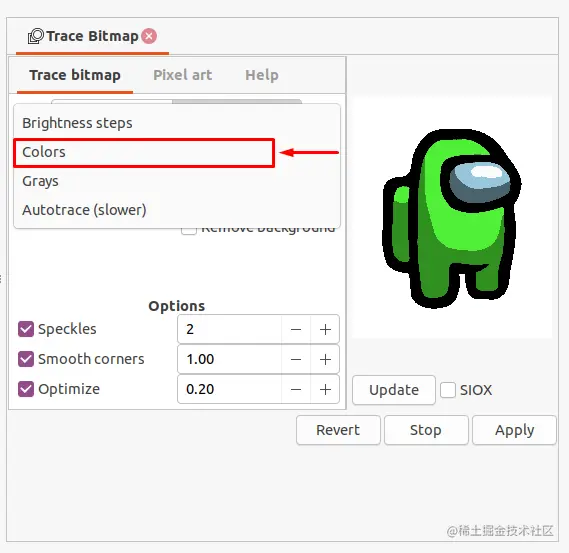Click the Apply button
Image resolution: width=569 pixels, height=553 pixels.
click(x=514, y=430)
